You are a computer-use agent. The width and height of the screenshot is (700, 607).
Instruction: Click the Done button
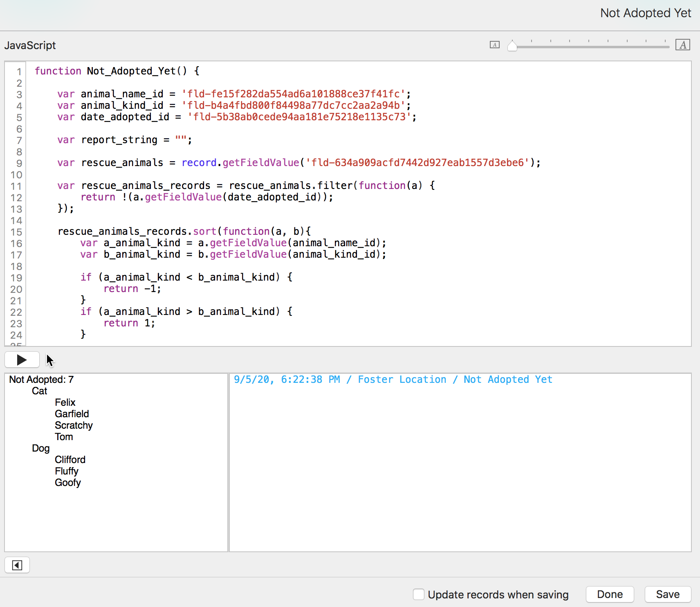point(610,594)
